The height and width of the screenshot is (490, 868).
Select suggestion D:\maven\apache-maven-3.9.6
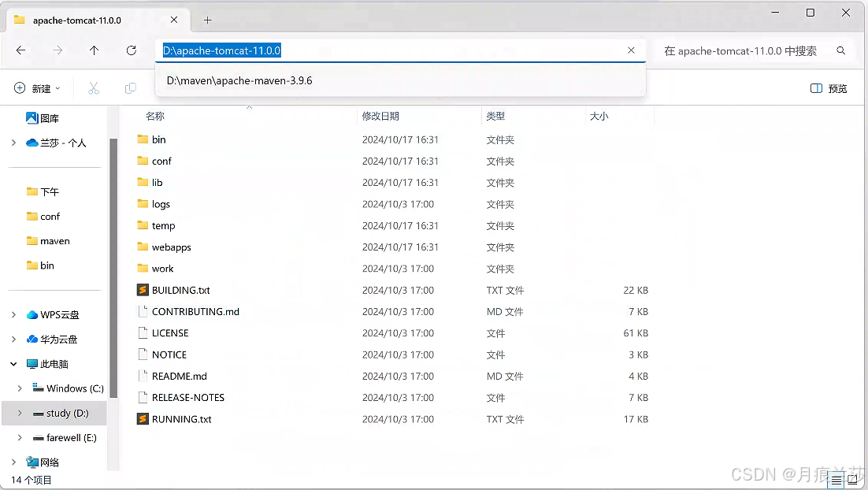click(401, 81)
